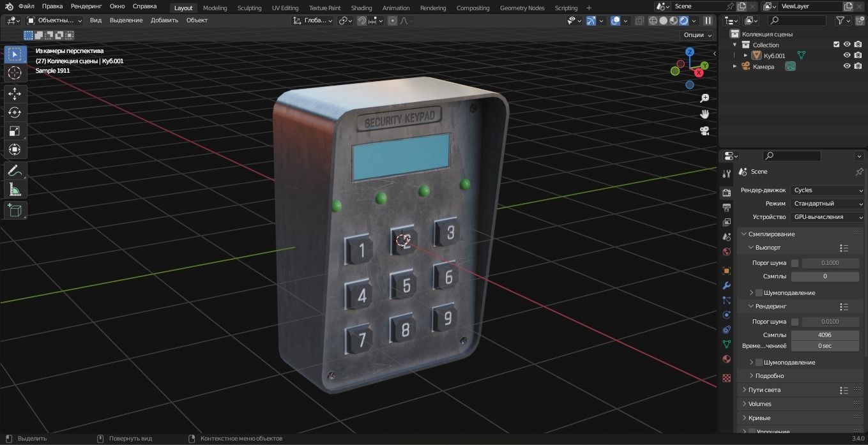This screenshot has height=445, width=868.
Task: Expand Куб.001 in the outliner
Action: [x=745, y=56]
